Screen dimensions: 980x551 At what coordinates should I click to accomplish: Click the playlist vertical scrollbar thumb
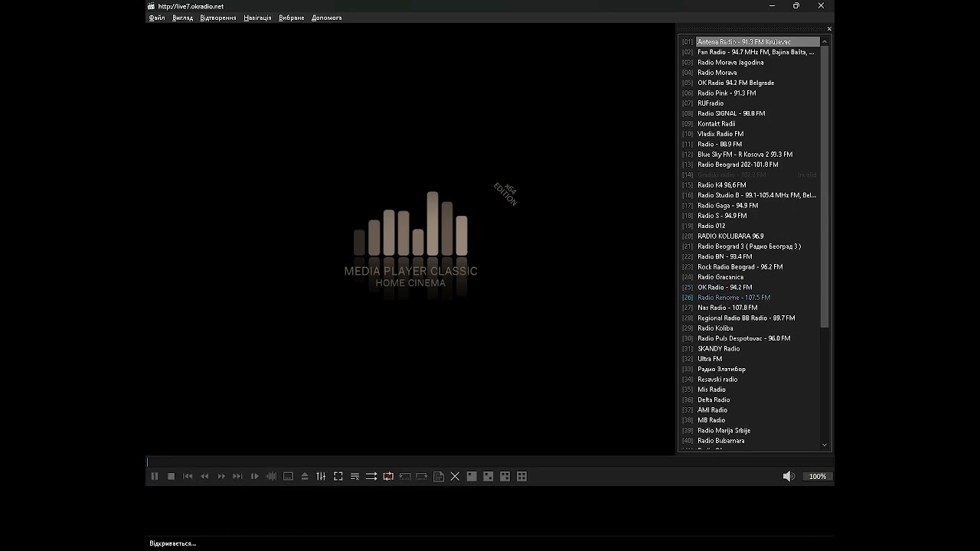[825, 187]
